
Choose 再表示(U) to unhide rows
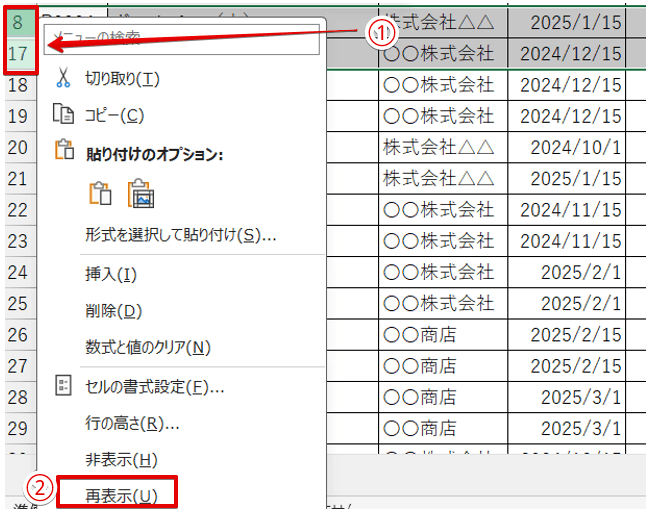coord(122,496)
